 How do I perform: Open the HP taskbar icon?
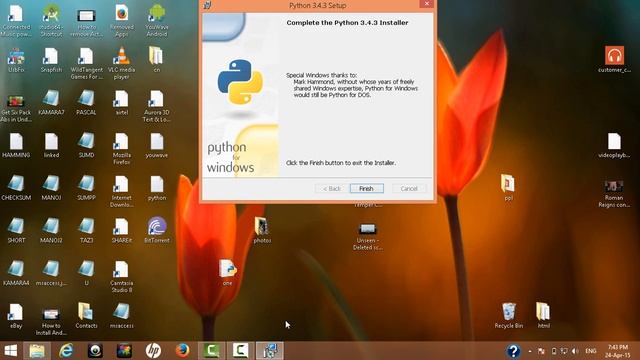tap(153, 351)
